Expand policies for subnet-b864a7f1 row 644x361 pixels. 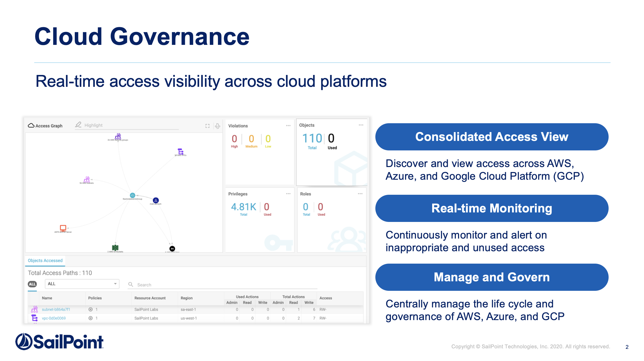[91, 309]
